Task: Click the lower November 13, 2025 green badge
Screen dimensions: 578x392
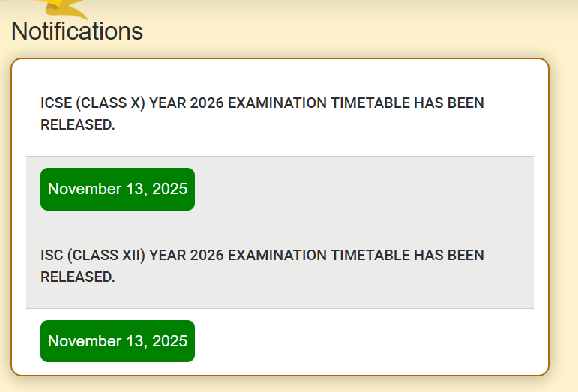Action: [118, 341]
